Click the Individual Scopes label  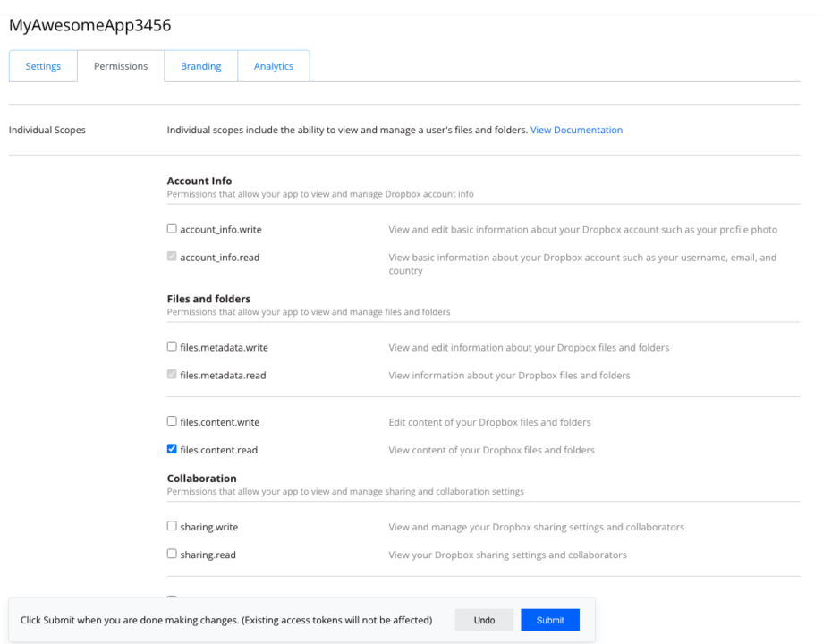coord(47,130)
